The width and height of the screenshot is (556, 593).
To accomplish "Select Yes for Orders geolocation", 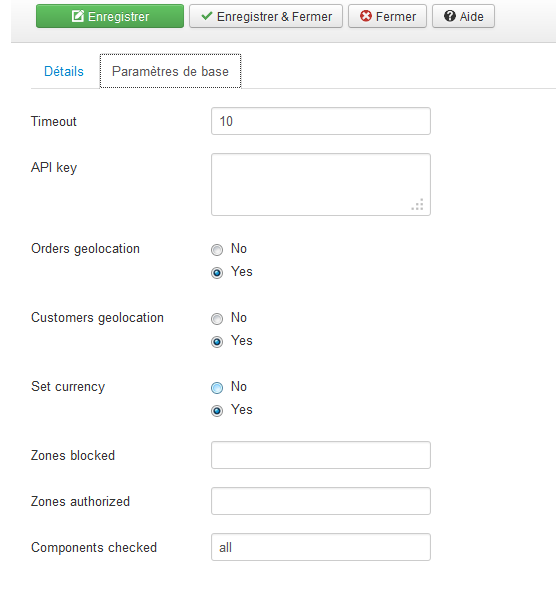I will 217,273.
